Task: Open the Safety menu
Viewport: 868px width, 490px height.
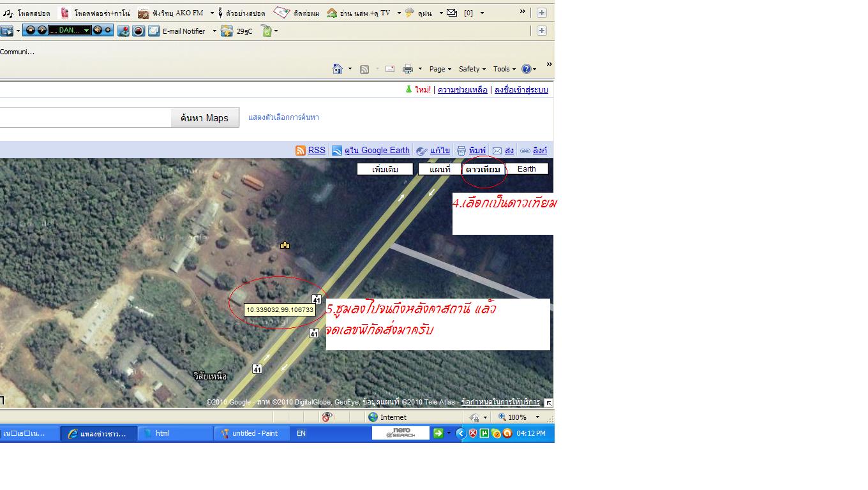Action: tap(472, 69)
